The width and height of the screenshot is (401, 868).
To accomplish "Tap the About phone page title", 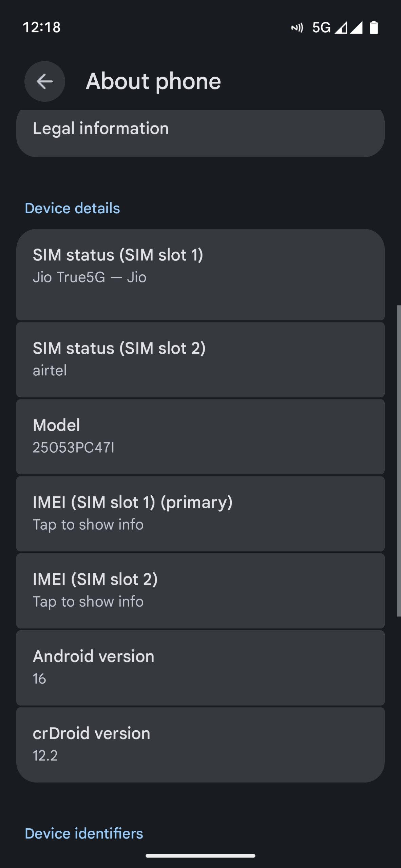I will pyautogui.click(x=153, y=81).
